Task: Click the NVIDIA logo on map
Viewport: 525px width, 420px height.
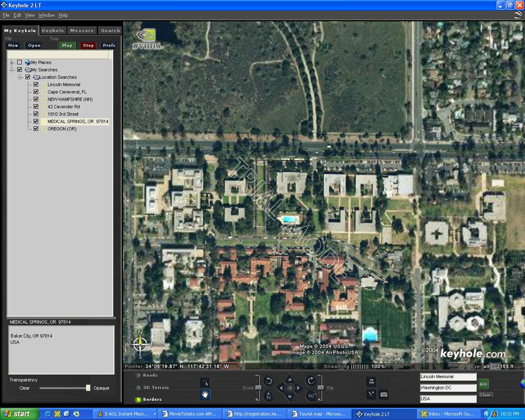Action: click(148, 39)
